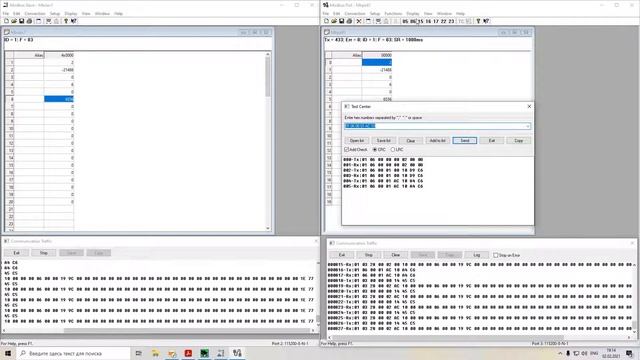Click context help arrow icon in Modbus Slave toolbar
The height and width of the screenshot is (360, 640).
pos(74,21)
